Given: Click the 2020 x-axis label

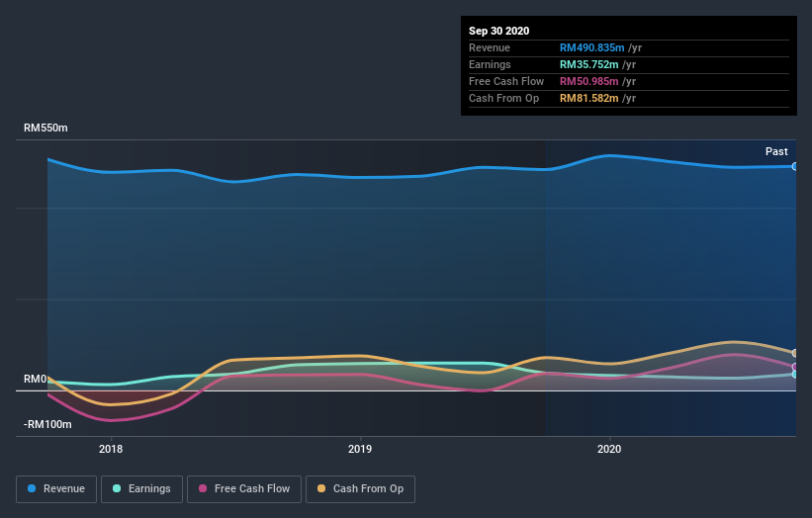Looking at the screenshot, I should point(609,449).
